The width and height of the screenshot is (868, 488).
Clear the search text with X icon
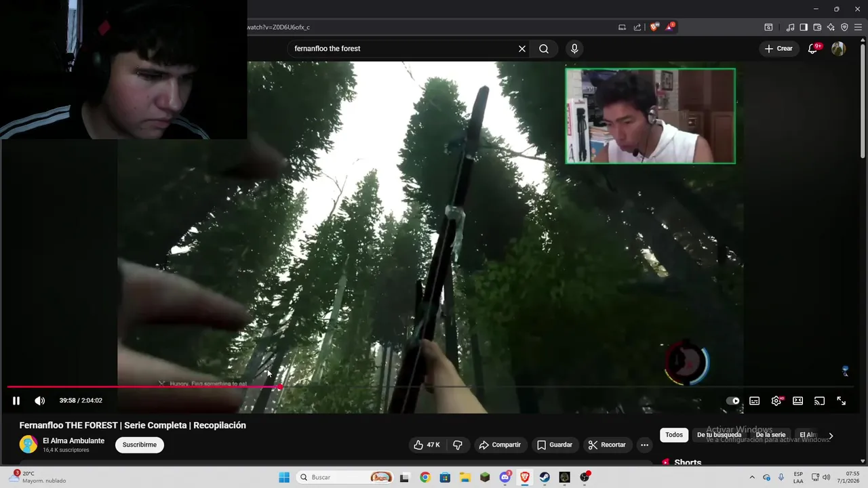click(x=522, y=49)
